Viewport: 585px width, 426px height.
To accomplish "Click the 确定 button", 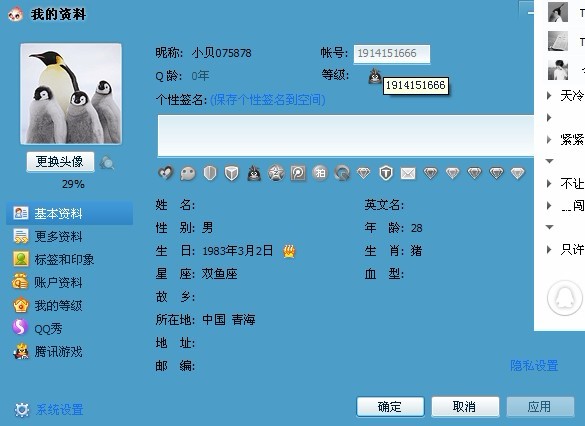I will (390, 407).
